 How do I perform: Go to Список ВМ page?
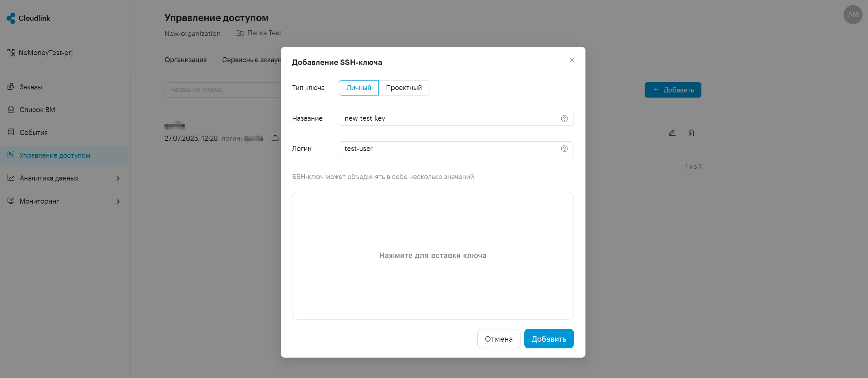tap(37, 110)
